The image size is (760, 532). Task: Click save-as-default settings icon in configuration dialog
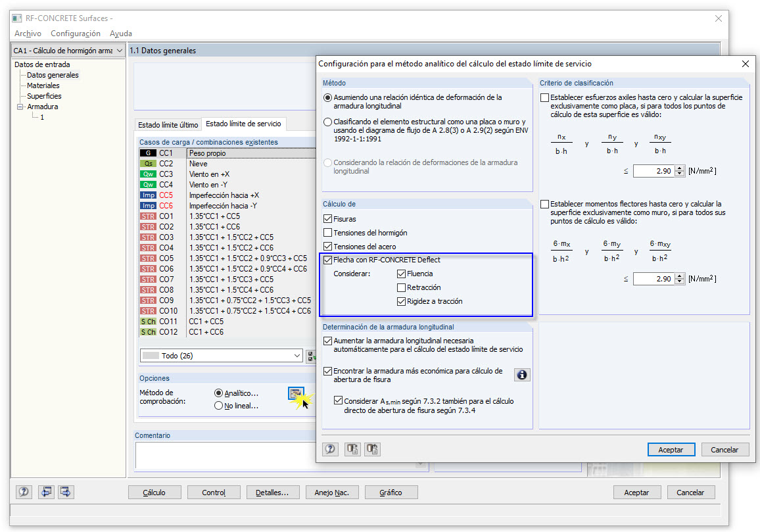pyautogui.click(x=373, y=449)
